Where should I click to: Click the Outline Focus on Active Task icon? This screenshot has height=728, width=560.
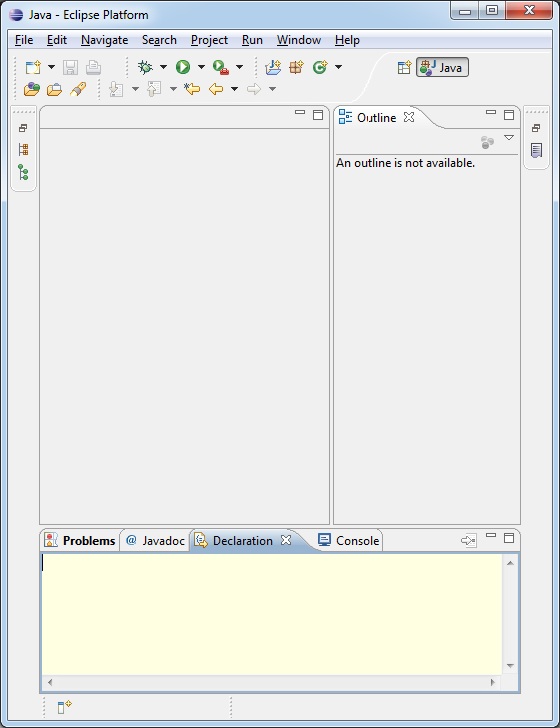pyautogui.click(x=487, y=142)
